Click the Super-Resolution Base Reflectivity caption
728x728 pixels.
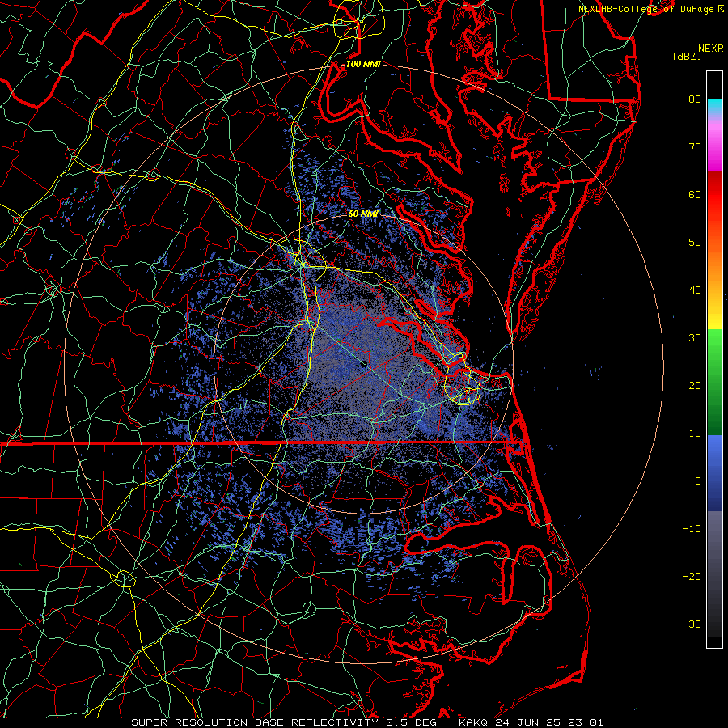[255, 722]
